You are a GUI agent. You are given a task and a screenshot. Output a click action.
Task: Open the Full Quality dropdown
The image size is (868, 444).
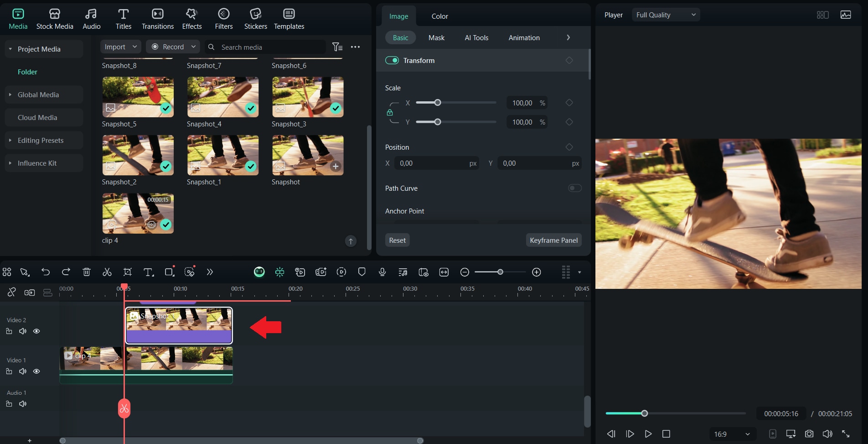(x=666, y=15)
